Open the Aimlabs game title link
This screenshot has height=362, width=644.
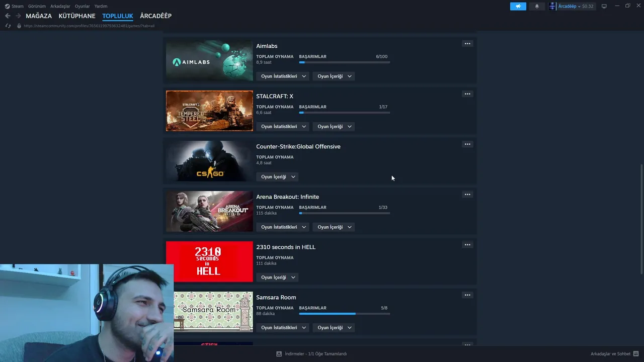[267, 46]
